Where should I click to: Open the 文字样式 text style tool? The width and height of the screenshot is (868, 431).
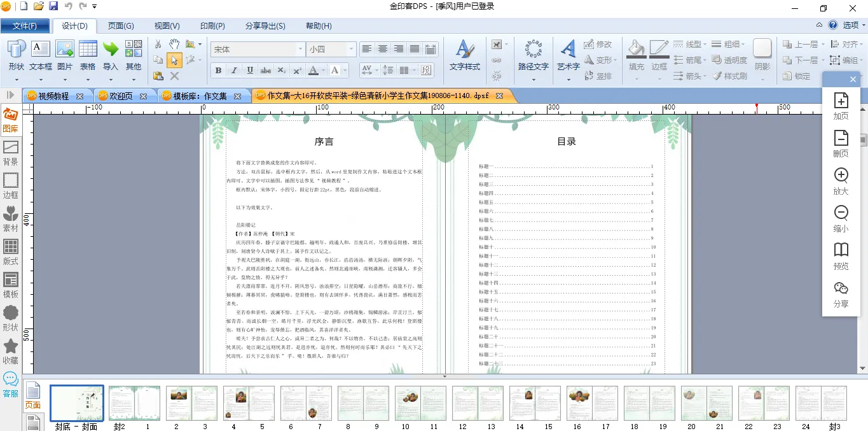(x=465, y=55)
